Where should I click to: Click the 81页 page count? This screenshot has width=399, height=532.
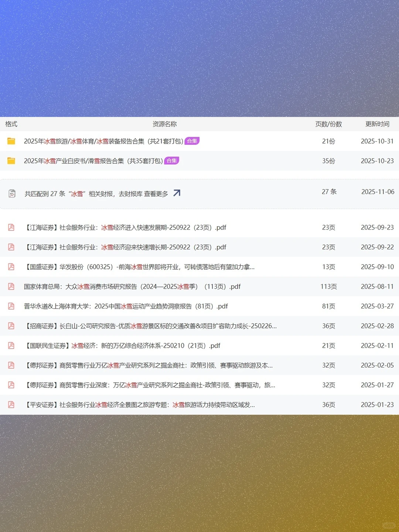tap(328, 306)
